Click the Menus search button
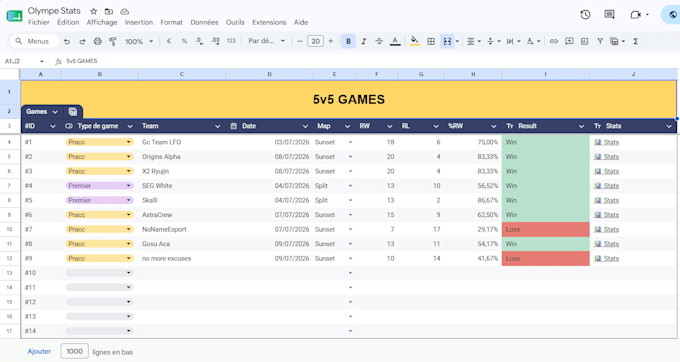Image resolution: width=680 pixels, height=362 pixels. coord(34,41)
